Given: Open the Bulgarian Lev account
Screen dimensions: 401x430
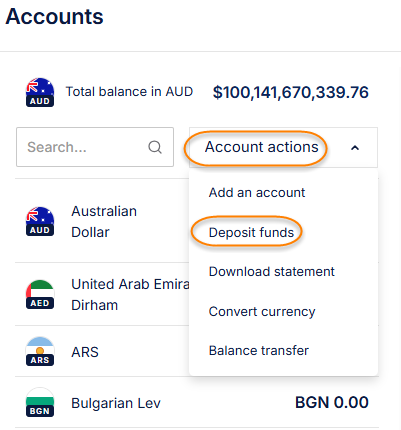Looking at the screenshot, I should (x=197, y=402).
